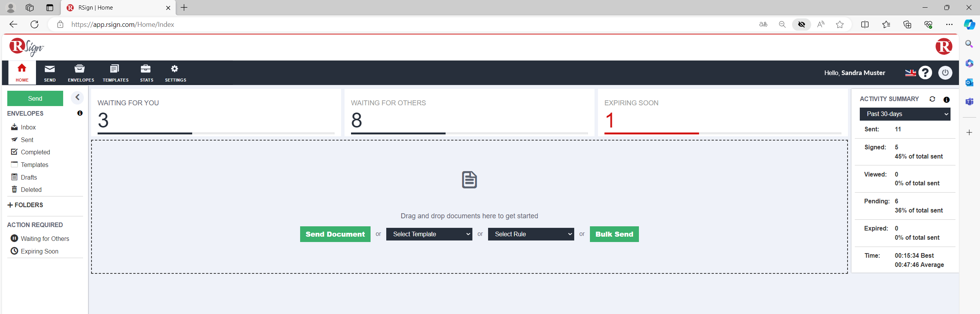The width and height of the screenshot is (980, 314).
Task: Click the green Send button in sidebar
Action: point(35,98)
